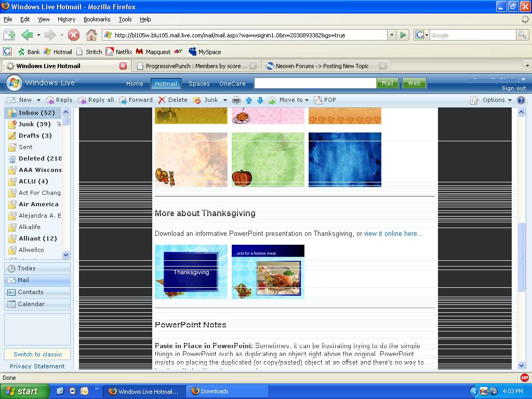
Task: Open the Netflix bookmark
Action: pyautogui.click(x=119, y=52)
